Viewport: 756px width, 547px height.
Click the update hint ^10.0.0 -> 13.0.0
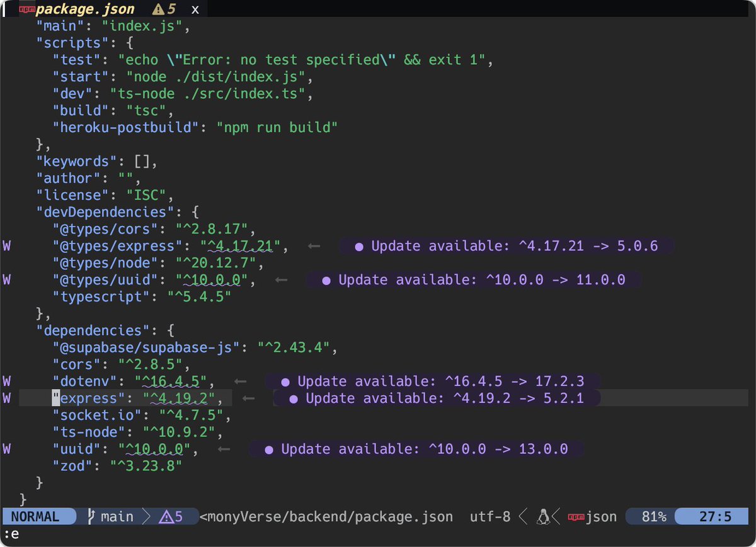(x=416, y=449)
